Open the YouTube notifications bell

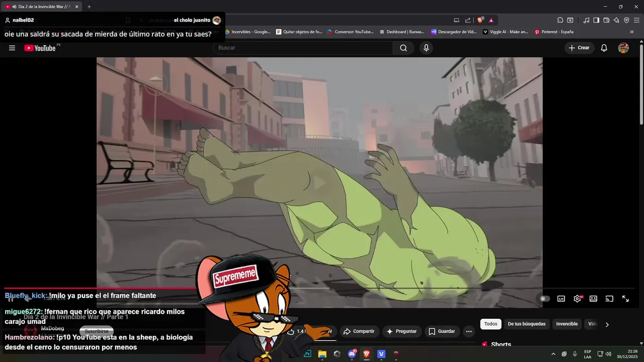(604, 48)
